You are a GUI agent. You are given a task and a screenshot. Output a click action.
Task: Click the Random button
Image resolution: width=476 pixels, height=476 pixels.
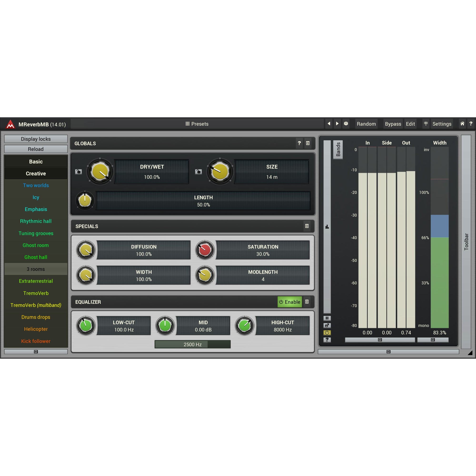tap(366, 124)
